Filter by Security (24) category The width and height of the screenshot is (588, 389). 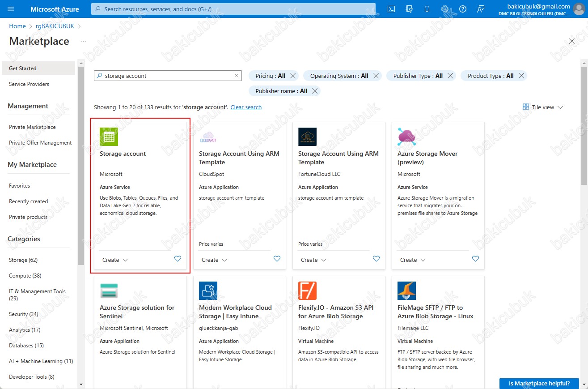coord(24,314)
